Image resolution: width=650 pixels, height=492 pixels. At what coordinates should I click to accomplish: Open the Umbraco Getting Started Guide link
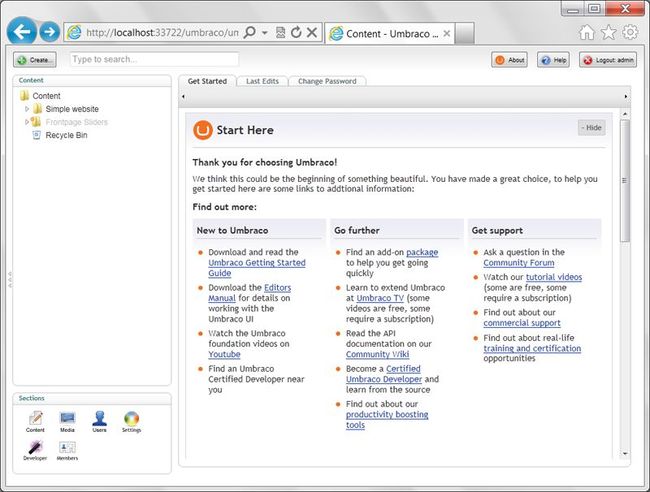click(257, 268)
